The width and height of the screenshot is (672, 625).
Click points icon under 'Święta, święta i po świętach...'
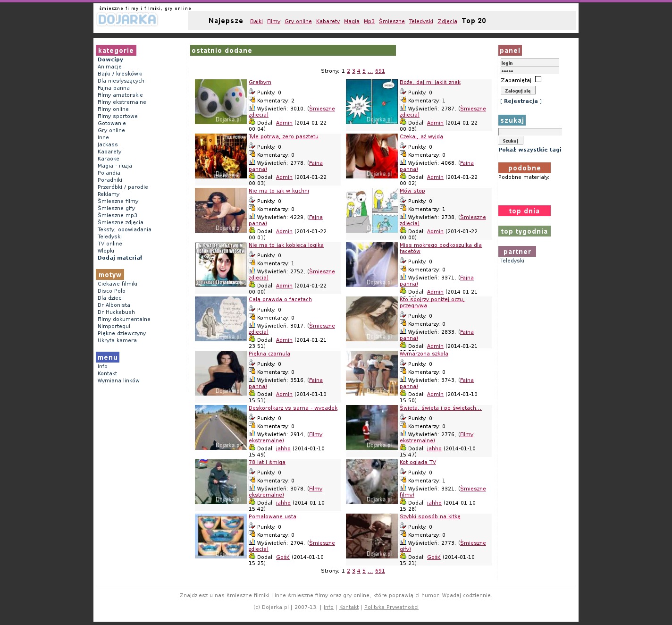pos(403,417)
